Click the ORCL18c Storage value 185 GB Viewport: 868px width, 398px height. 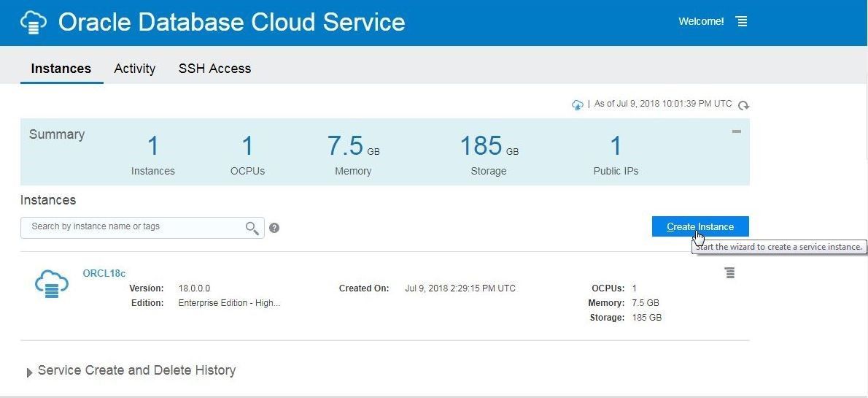(646, 318)
